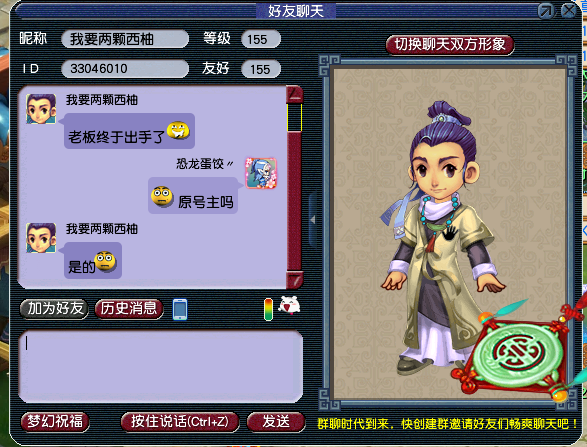Click the chat scrollbar down arrow
Image resolution: width=587 pixels, height=447 pixels.
pyautogui.click(x=295, y=280)
